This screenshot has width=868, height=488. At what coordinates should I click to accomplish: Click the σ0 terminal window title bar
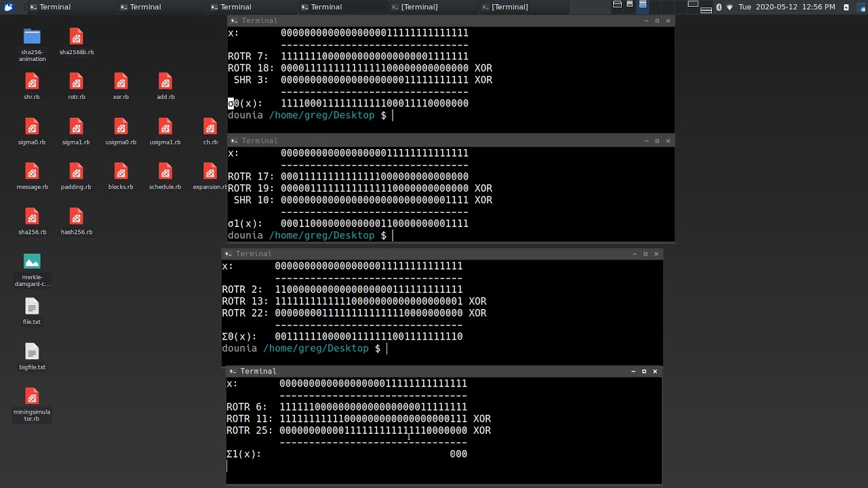451,21
